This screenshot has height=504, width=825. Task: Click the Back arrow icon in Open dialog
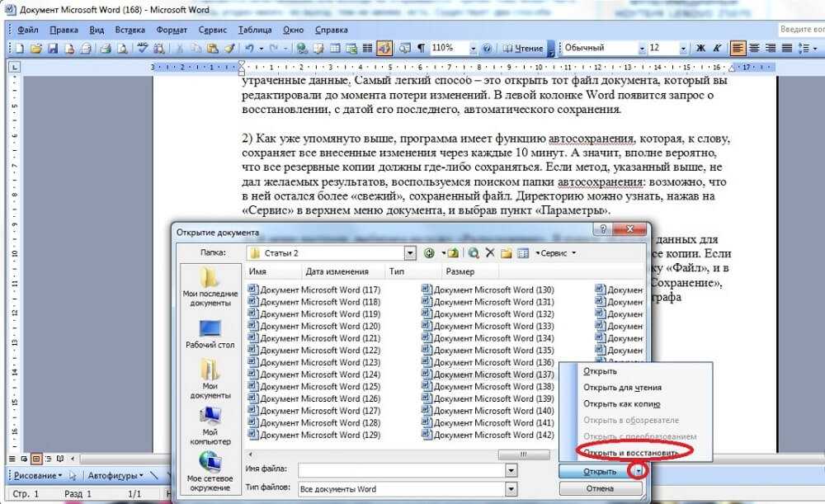pos(430,253)
